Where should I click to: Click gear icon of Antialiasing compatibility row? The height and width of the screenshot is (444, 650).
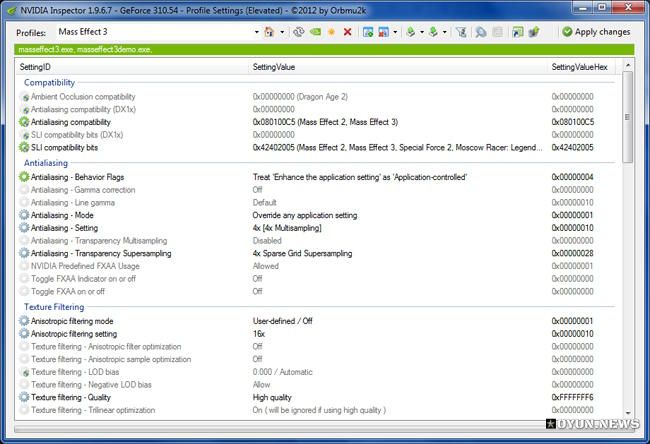[24, 122]
